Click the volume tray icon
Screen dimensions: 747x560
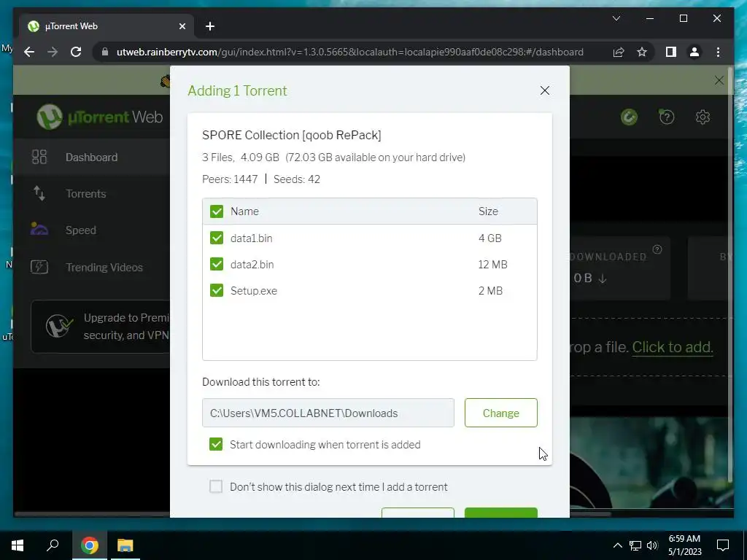[652, 545]
